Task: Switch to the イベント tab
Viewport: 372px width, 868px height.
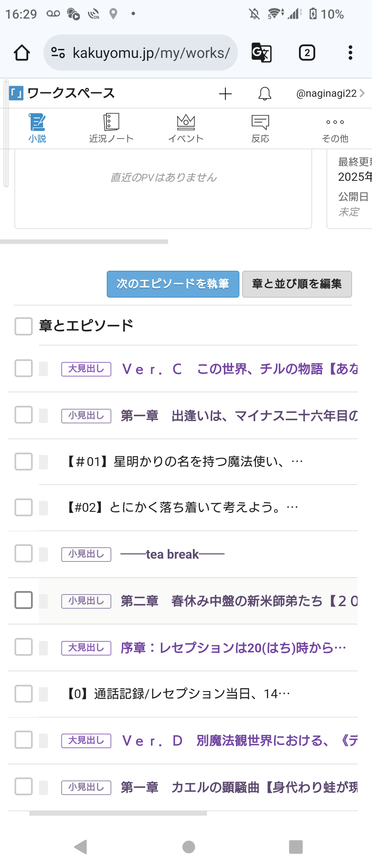Action: pos(186,128)
